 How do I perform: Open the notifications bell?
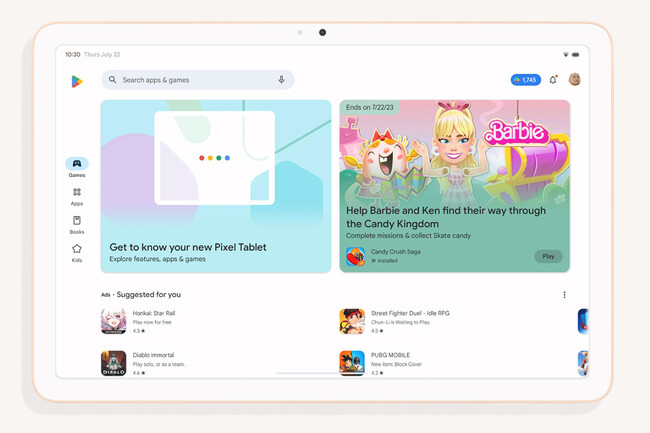(553, 80)
